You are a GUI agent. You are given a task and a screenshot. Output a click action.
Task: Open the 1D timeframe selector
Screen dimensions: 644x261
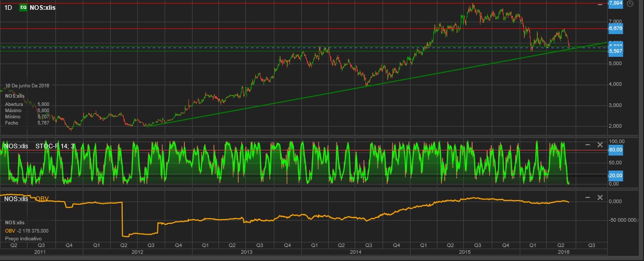coord(8,8)
